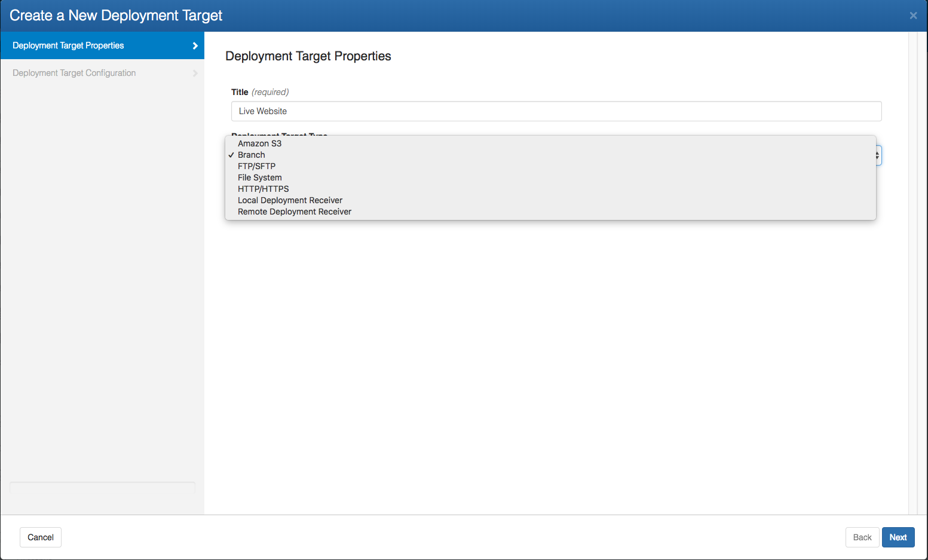The image size is (928, 560).
Task: Click chevron arrow beside Deployment Target Properties
Action: point(195,45)
